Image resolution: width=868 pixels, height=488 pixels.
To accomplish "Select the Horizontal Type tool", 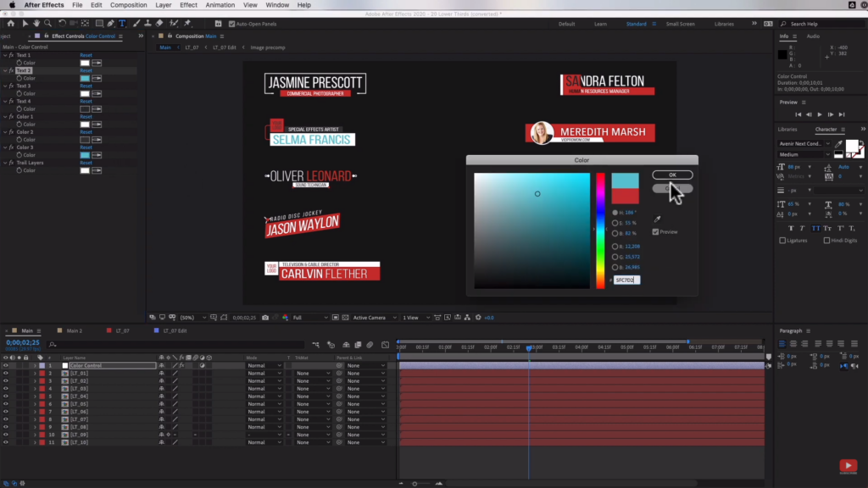I will coord(122,24).
